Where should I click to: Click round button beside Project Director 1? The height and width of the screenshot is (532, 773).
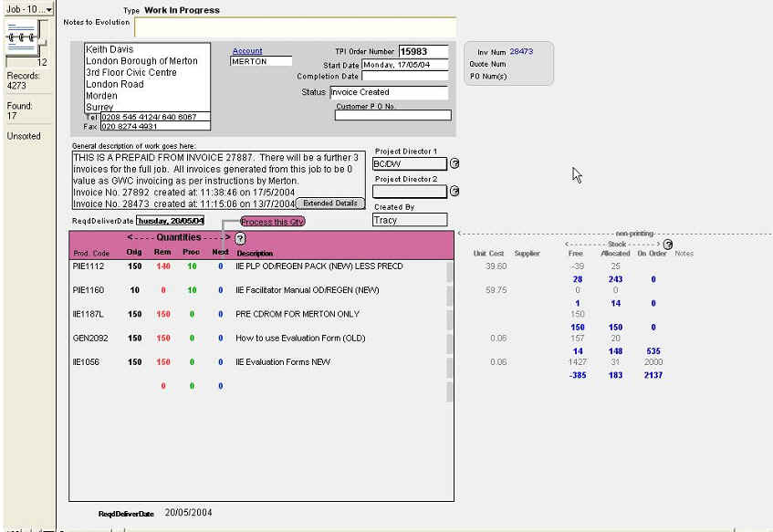point(454,163)
